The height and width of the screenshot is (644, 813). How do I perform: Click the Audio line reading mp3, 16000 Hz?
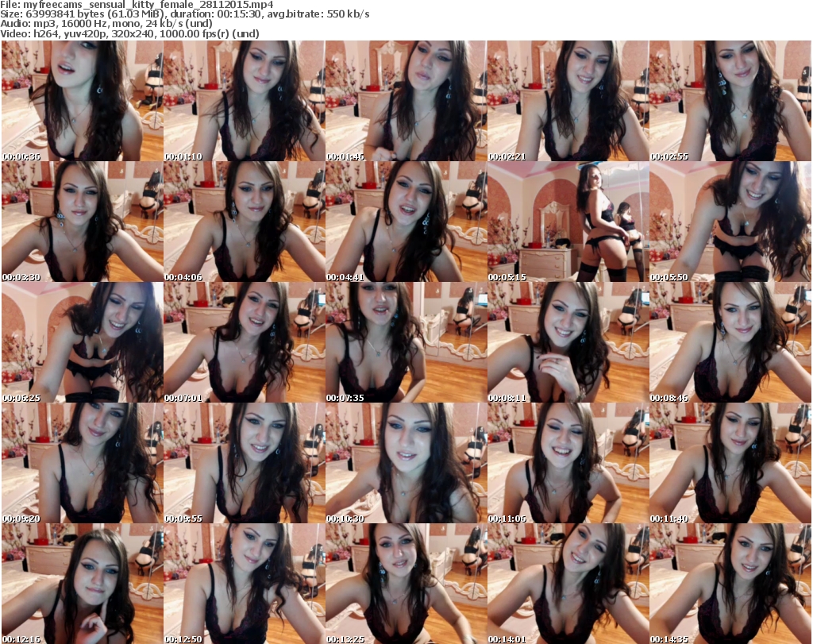click(x=106, y=23)
